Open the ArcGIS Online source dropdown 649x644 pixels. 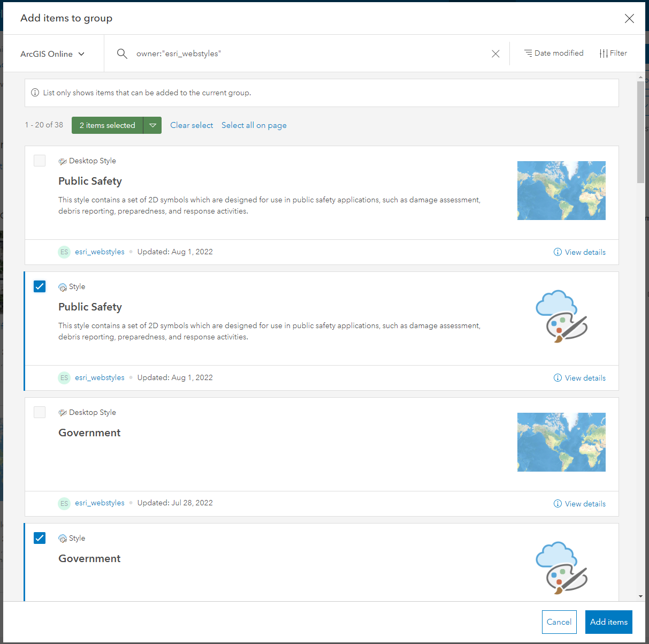[x=52, y=54]
